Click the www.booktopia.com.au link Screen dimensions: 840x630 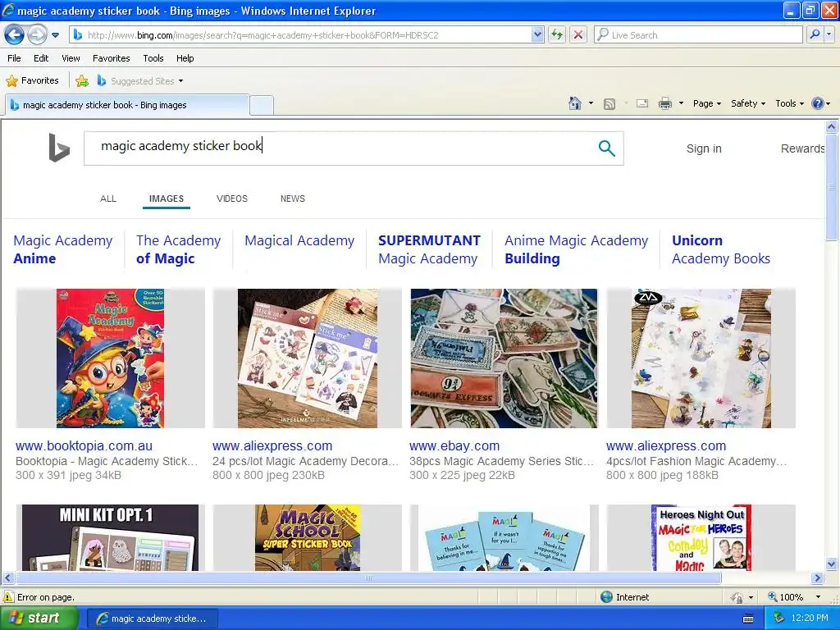(84, 445)
